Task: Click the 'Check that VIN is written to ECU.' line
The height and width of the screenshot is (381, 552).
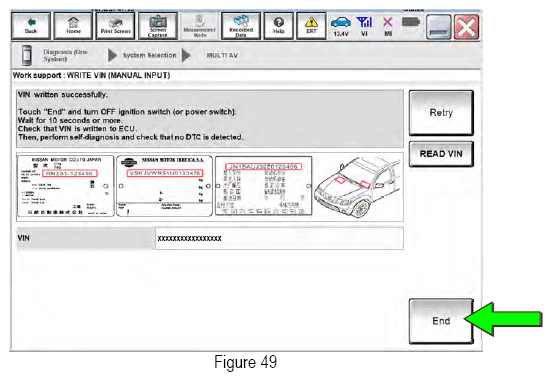Action: (77, 129)
